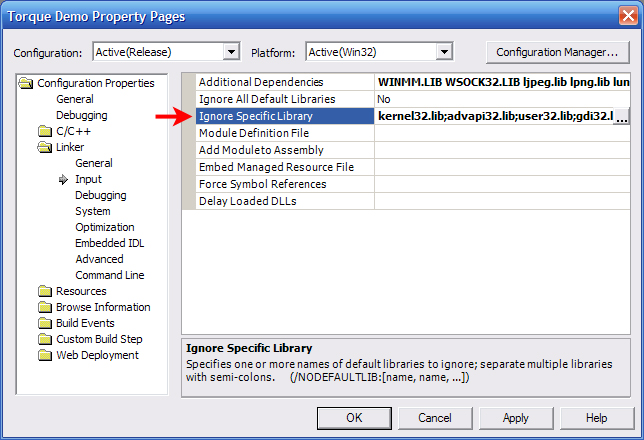
Task: Click the kernel32.lib;advapi32.lib value field
Action: [494, 116]
